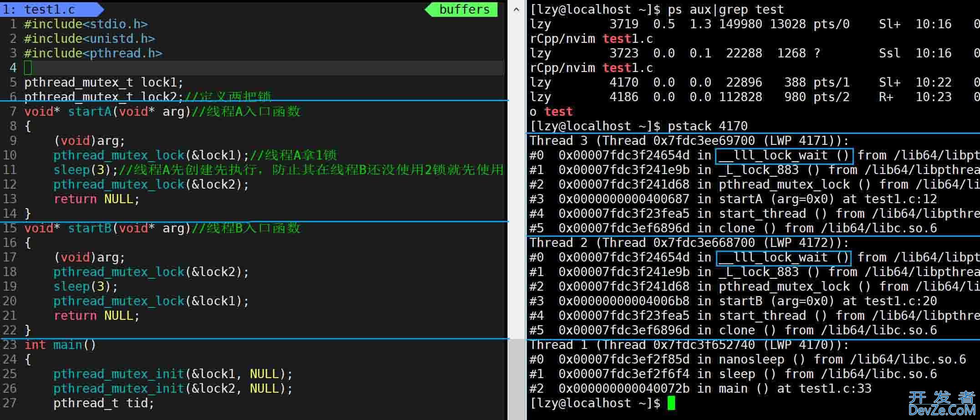980x420 pixels.
Task: Click the pstack 4170 command
Action: [708, 126]
